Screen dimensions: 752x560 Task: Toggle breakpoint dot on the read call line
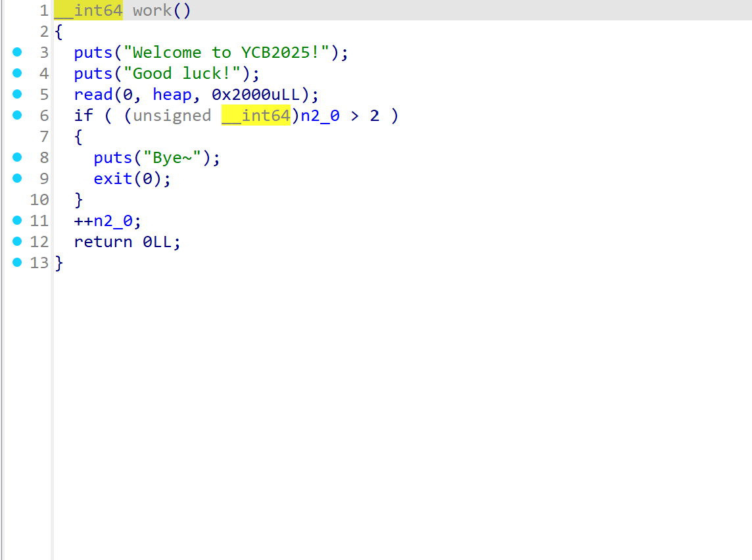(17, 94)
